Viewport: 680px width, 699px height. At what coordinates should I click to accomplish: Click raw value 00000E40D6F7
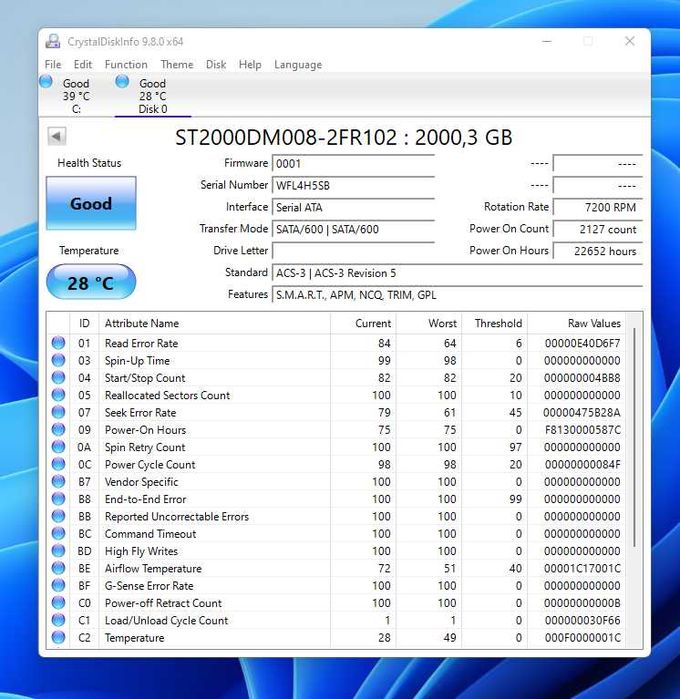point(582,343)
